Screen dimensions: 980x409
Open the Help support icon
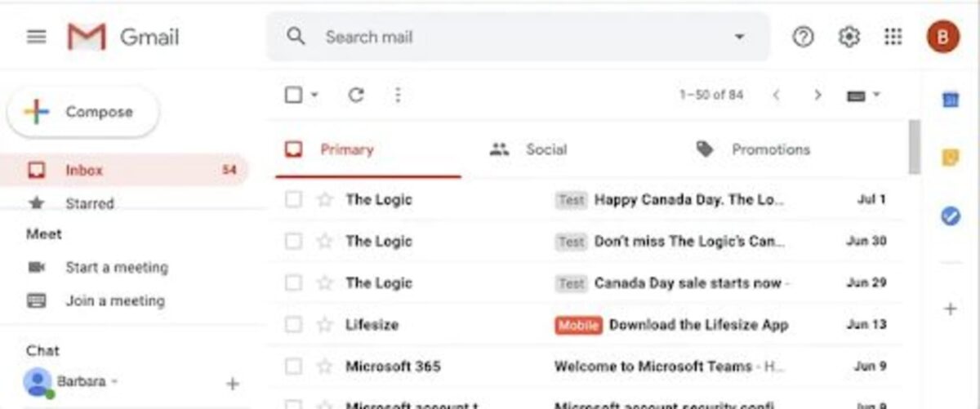pyautogui.click(x=804, y=37)
